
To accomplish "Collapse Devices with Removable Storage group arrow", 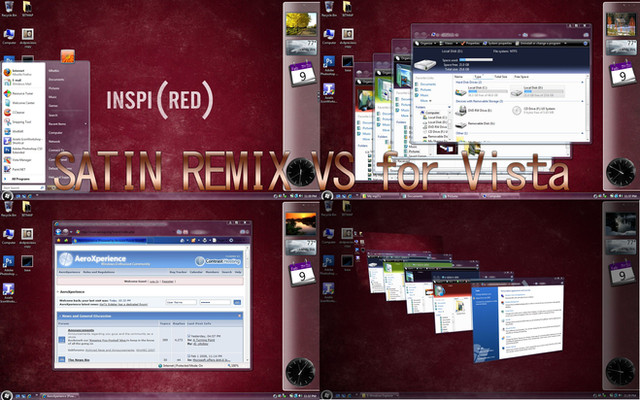I will 582,101.
